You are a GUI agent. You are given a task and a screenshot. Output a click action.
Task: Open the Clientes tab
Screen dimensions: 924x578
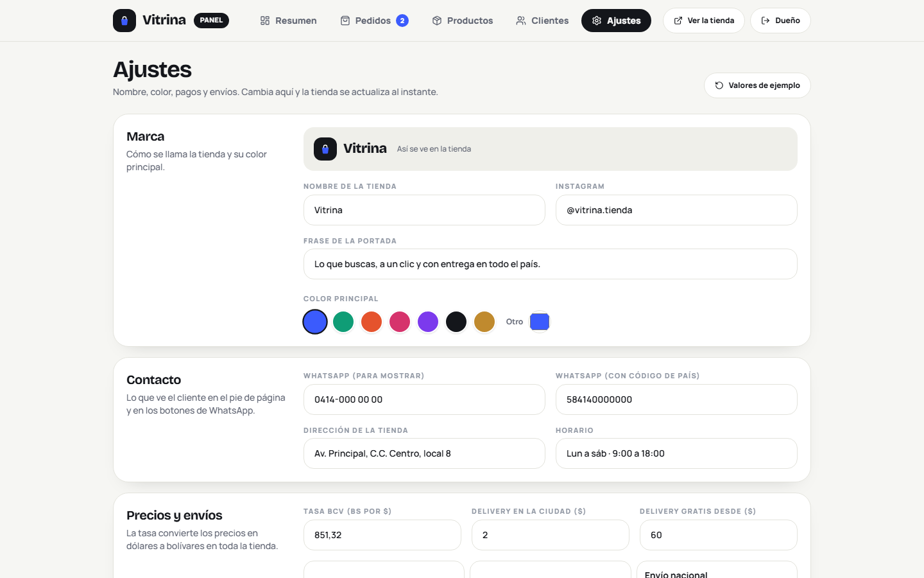tap(542, 21)
